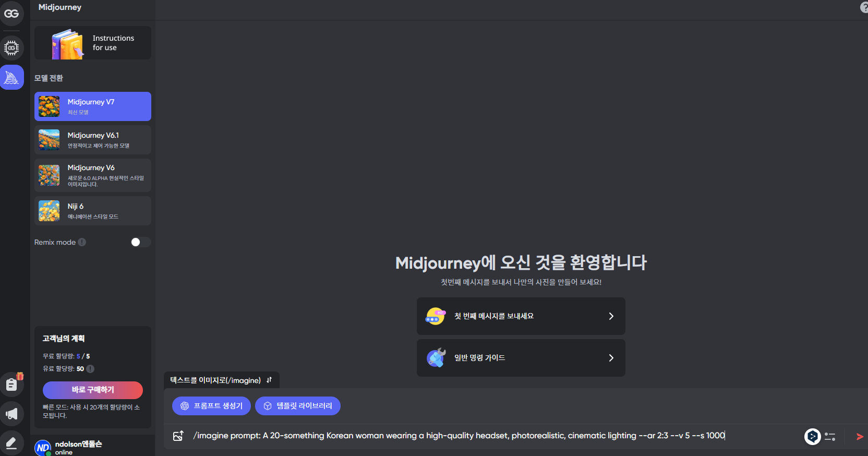Open the clipboard gift task icon
This screenshot has height=456, width=868.
tap(11, 385)
